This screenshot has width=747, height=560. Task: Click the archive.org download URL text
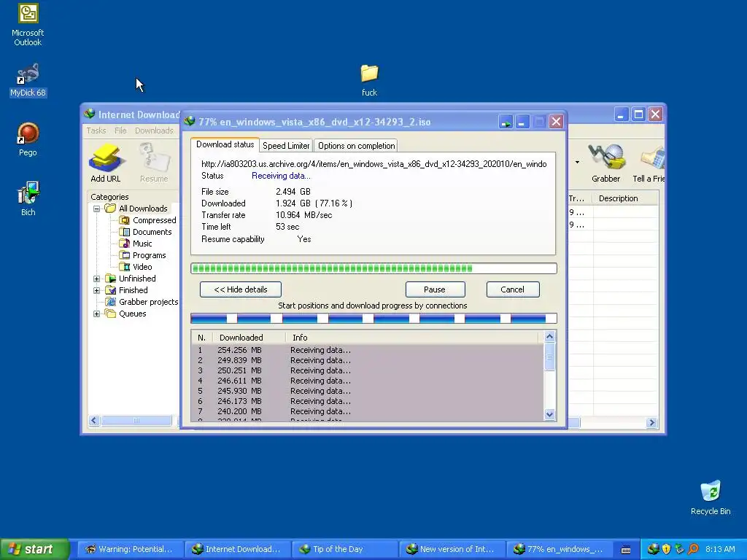tap(374, 164)
